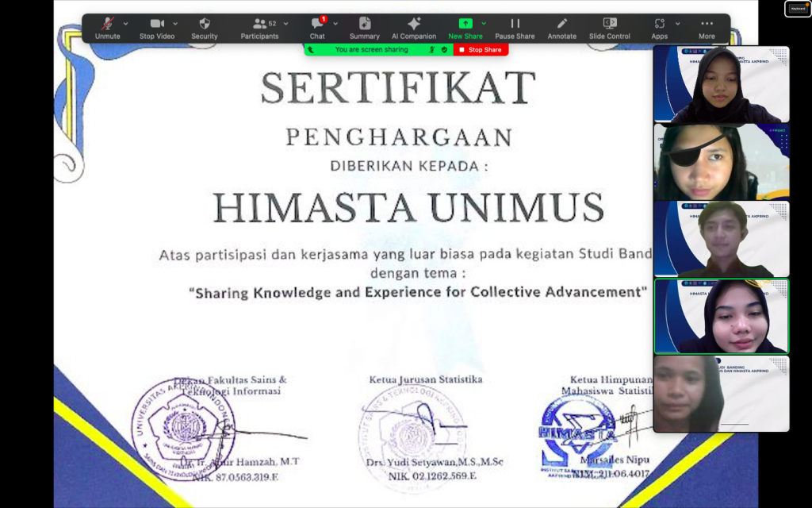The height and width of the screenshot is (508, 812).
Task: Click the 'NIK. 02.1262.569.E' line
Action: 432,476
